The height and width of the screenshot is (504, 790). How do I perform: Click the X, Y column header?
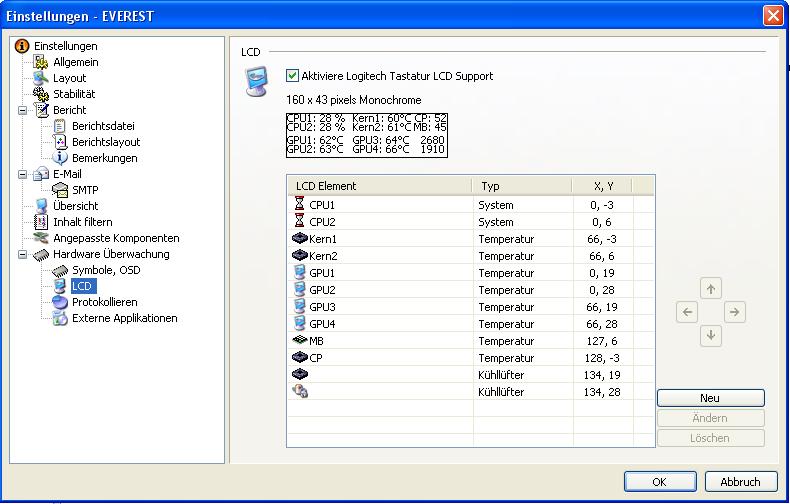point(602,186)
